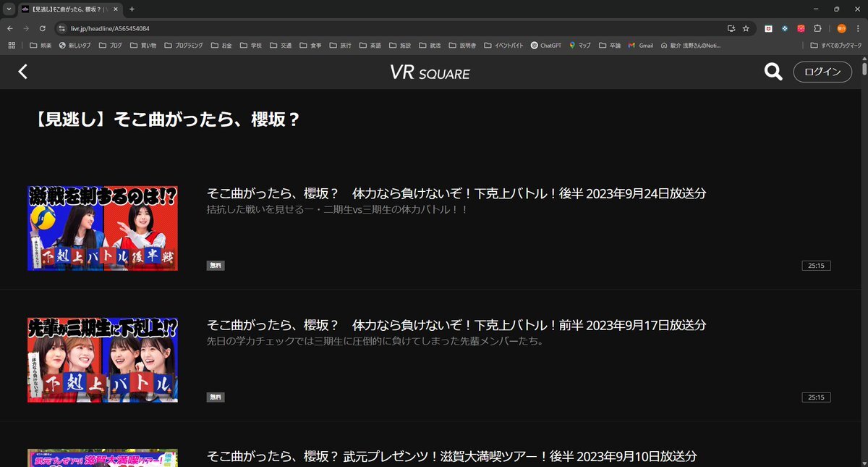
Task: Open the イベントバイト bookmark folder
Action: point(503,45)
